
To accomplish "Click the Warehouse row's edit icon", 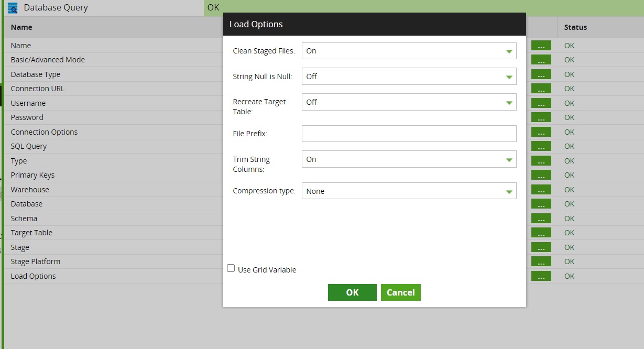I will pyautogui.click(x=541, y=189).
